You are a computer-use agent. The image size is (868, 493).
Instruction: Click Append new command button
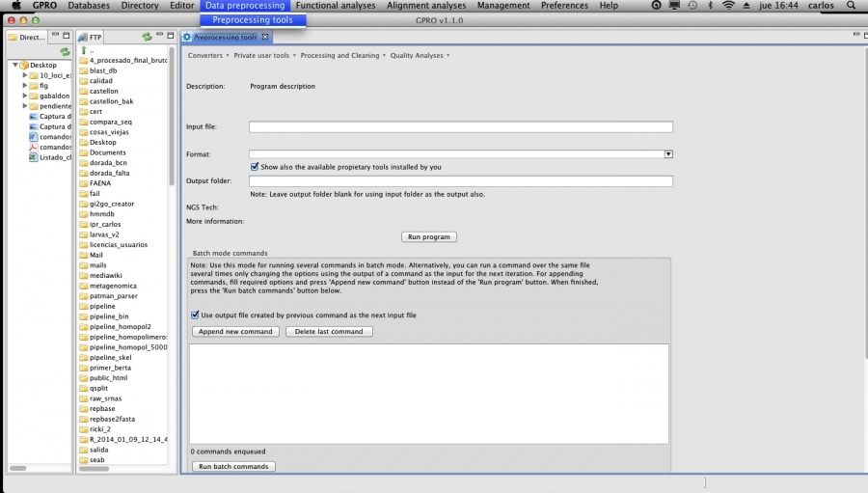pos(236,332)
